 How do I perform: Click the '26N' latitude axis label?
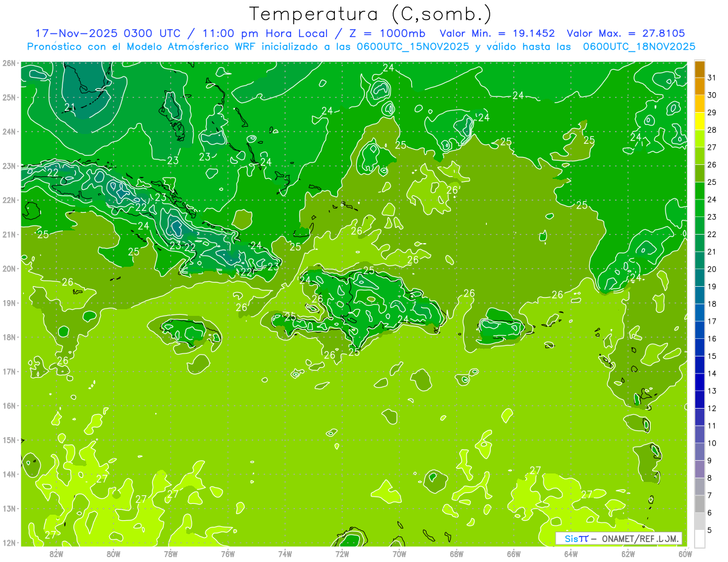click(x=9, y=62)
